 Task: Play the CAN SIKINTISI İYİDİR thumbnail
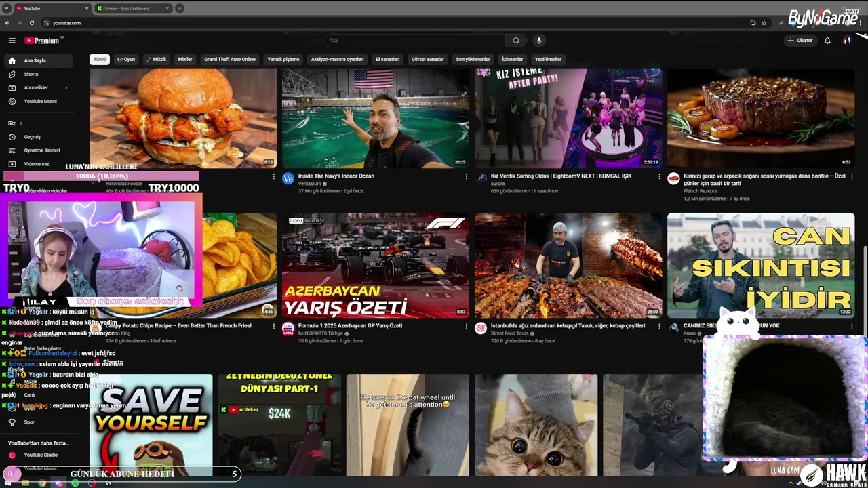pos(761,266)
